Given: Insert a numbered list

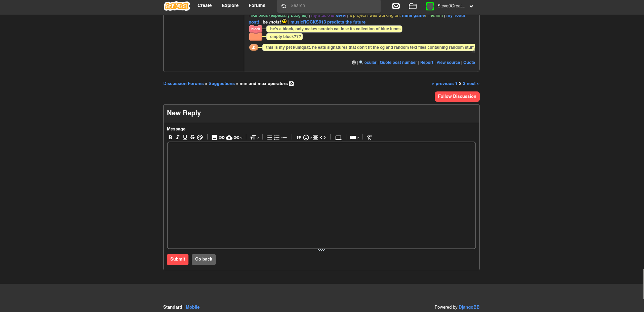Looking at the screenshot, I should coord(277,138).
